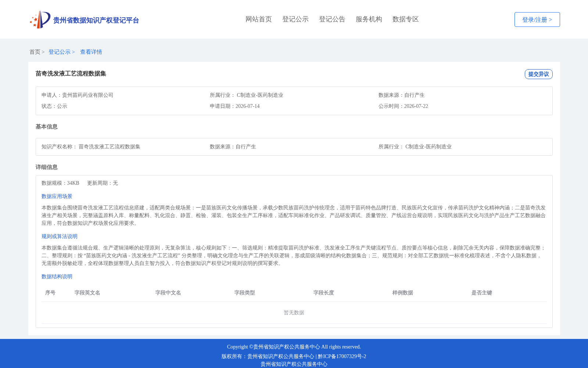Select 数据专区 in the top menu

coord(406,19)
